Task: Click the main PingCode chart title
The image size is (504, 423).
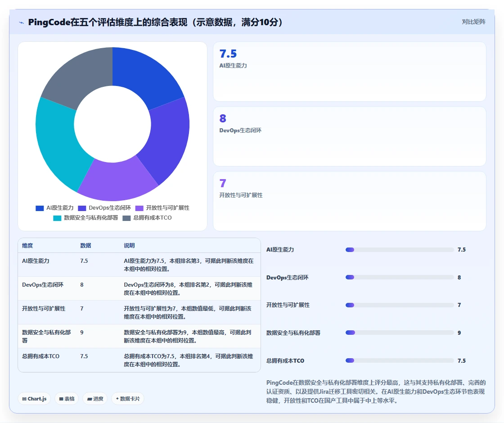Action: point(155,22)
